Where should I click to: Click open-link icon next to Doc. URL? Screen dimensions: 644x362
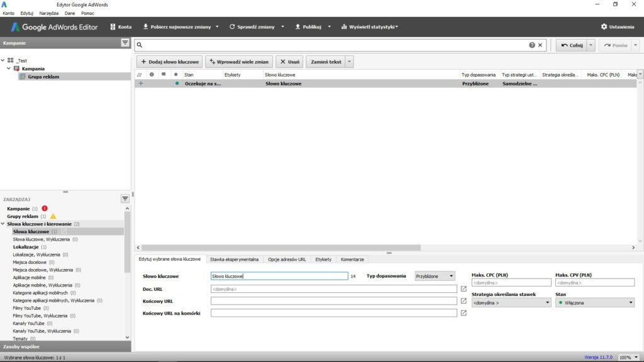[464, 288]
